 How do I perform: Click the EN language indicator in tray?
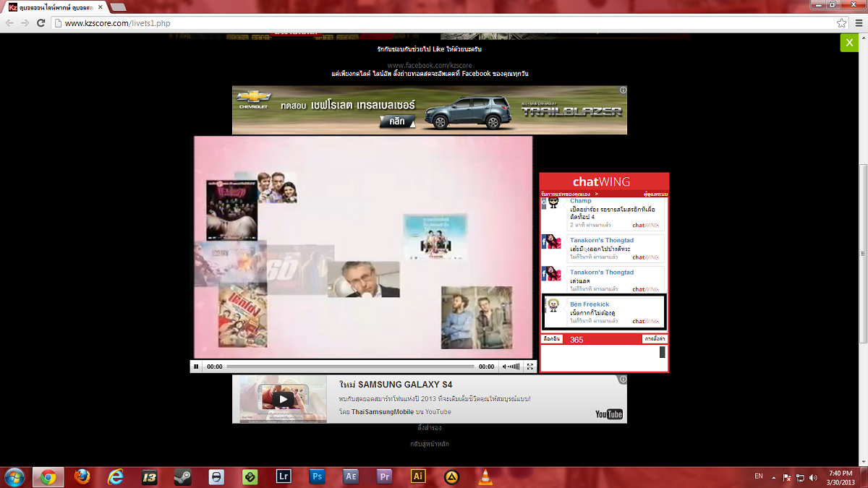(x=759, y=476)
